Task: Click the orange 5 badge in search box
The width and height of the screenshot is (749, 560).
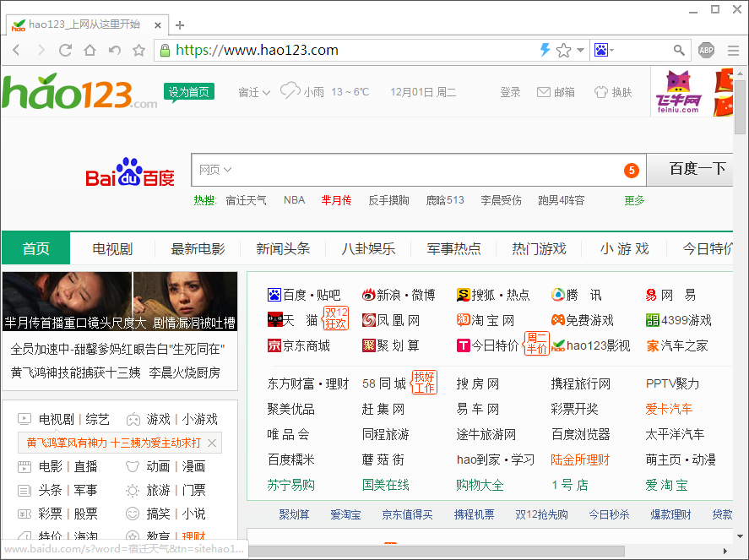Action: click(632, 170)
